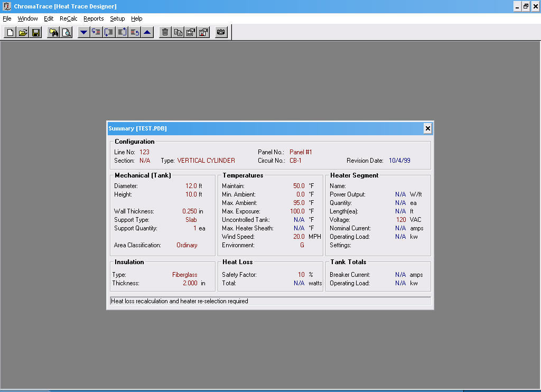This screenshot has height=392, width=541.
Task: Open an existing heat trace file
Action: (x=23, y=32)
